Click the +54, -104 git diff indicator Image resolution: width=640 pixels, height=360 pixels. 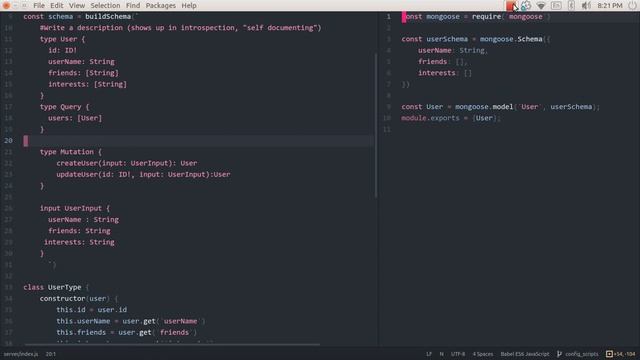point(620,354)
